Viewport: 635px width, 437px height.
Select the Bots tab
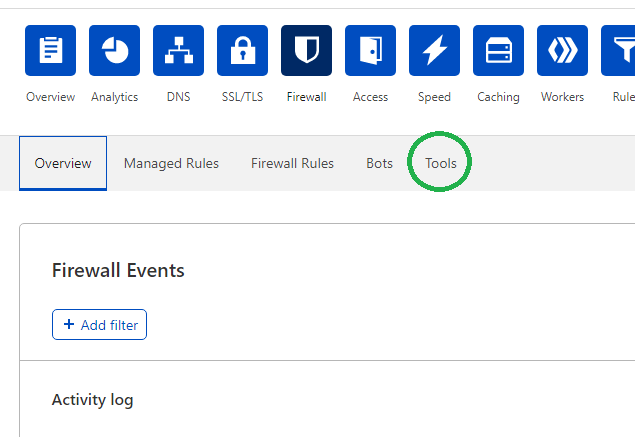379,163
